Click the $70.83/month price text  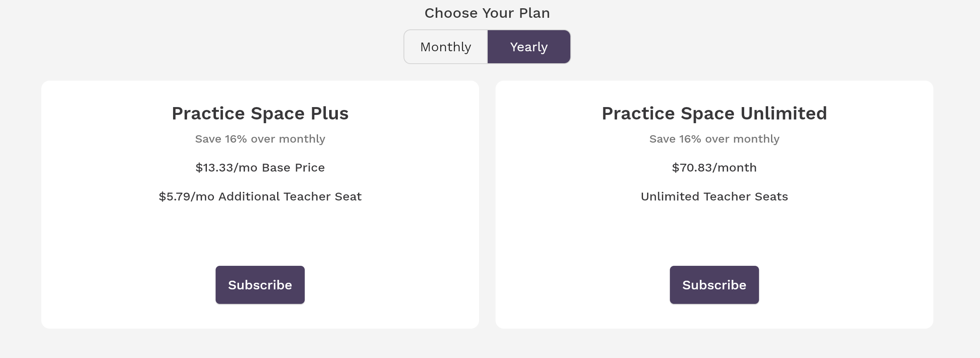pyautogui.click(x=714, y=167)
